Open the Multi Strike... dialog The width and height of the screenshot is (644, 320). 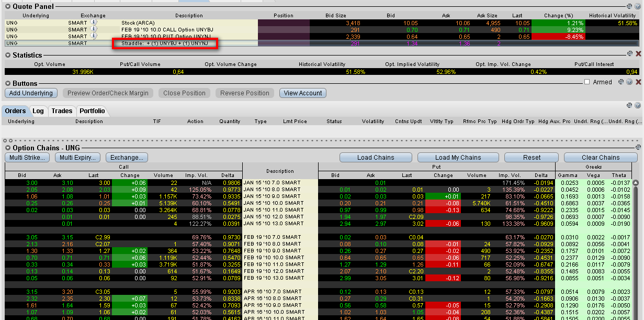tap(27, 157)
